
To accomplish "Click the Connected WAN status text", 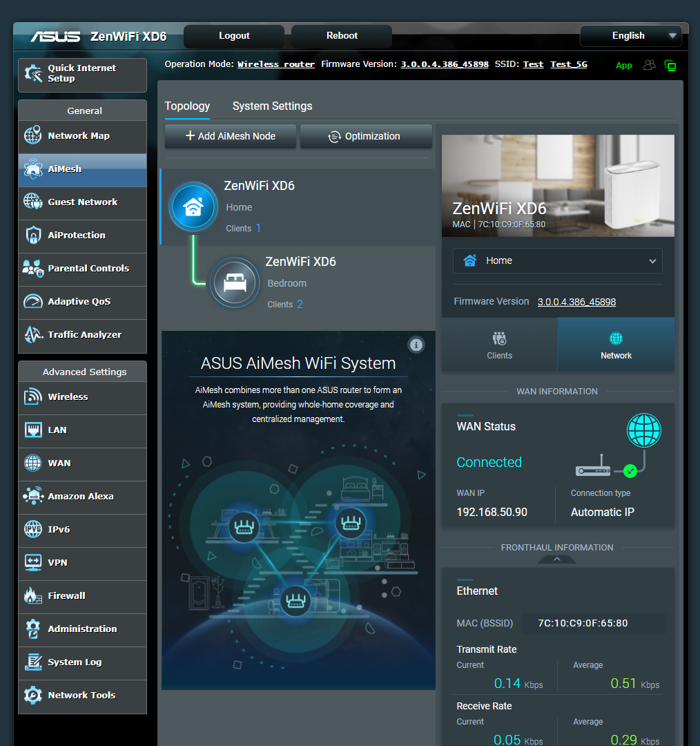I will click(489, 462).
